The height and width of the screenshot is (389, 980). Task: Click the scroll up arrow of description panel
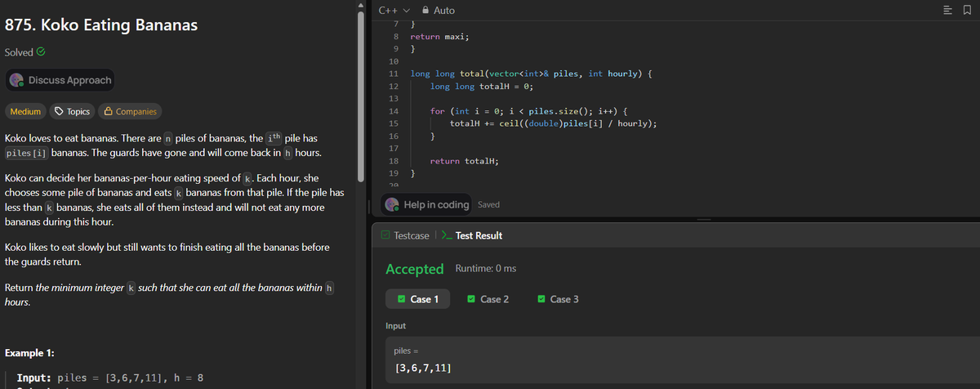(x=359, y=5)
